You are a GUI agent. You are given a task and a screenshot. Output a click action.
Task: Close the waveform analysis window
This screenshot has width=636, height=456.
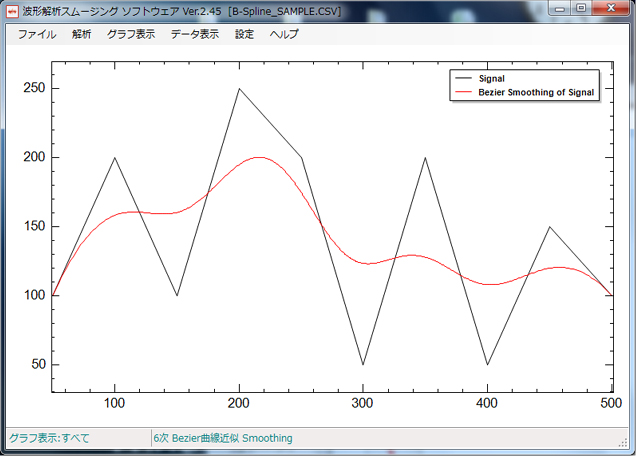[611, 8]
